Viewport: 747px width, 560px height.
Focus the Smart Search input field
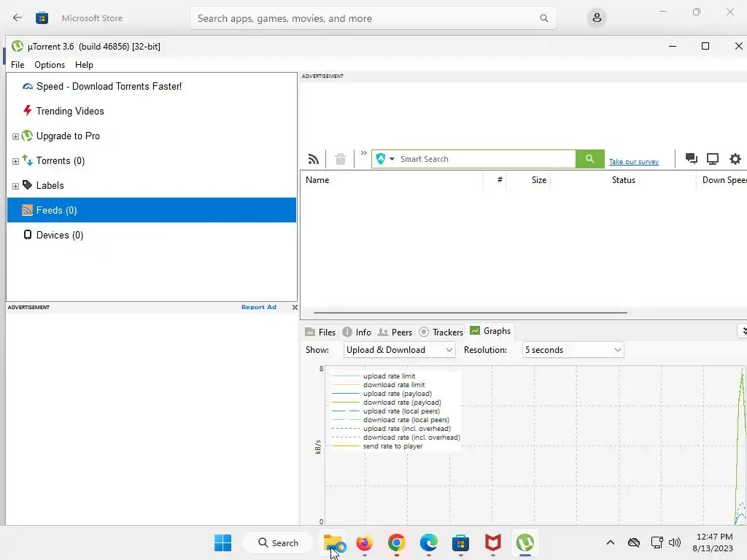pyautogui.click(x=487, y=159)
